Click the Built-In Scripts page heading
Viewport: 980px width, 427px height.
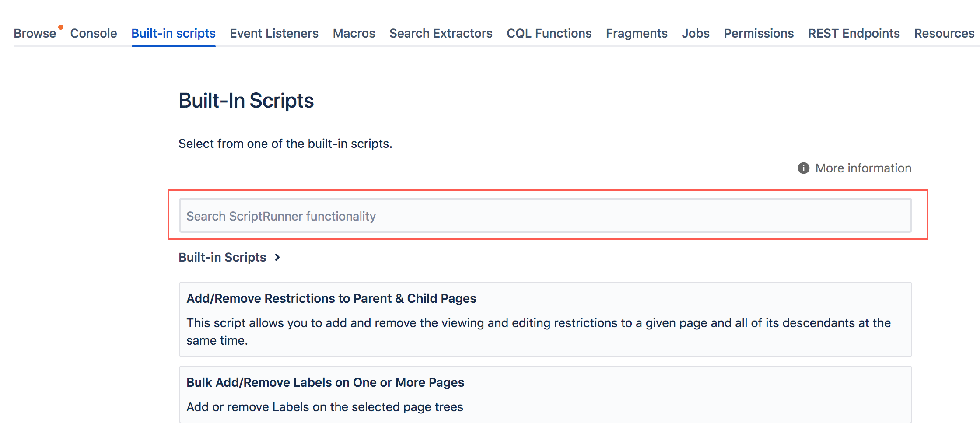click(x=246, y=101)
